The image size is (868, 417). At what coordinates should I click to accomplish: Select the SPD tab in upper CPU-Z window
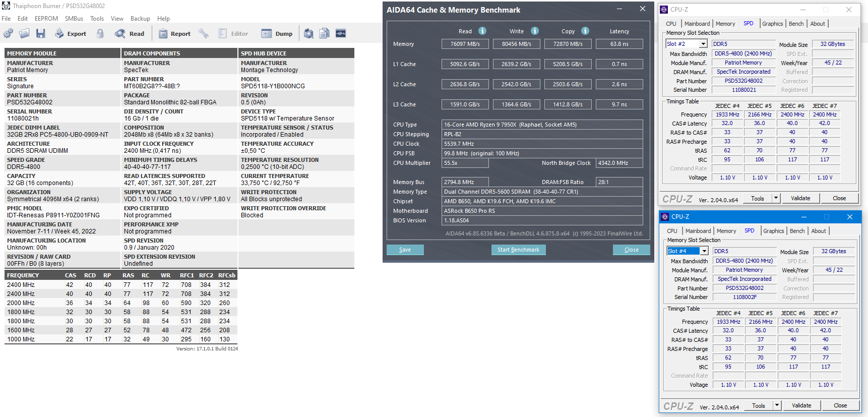pos(749,23)
